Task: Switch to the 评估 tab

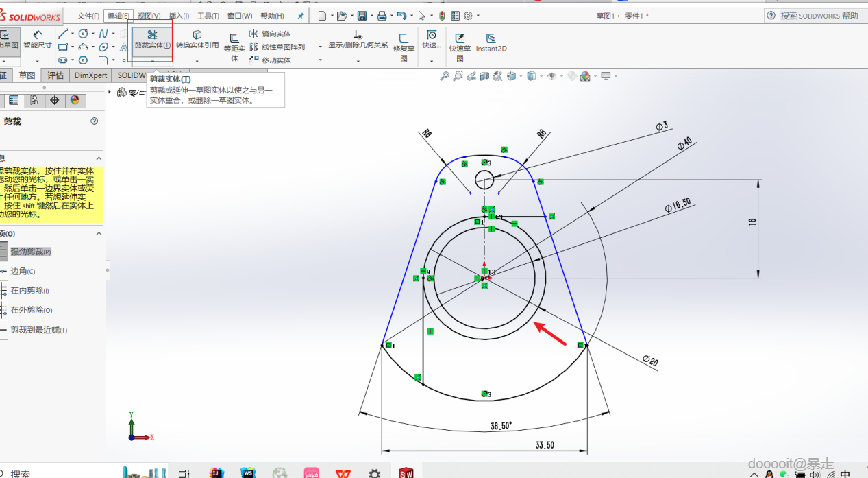Action: pyautogui.click(x=55, y=75)
